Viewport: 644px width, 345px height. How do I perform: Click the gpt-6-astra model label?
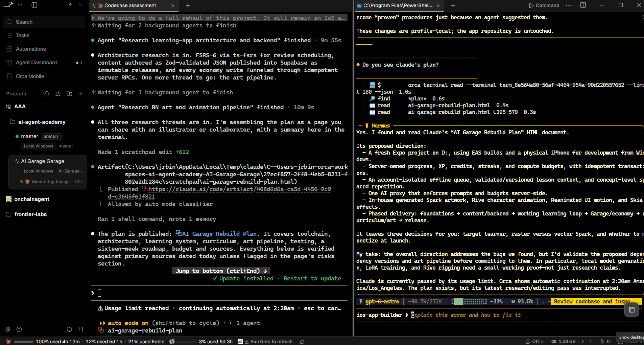tap(382, 301)
